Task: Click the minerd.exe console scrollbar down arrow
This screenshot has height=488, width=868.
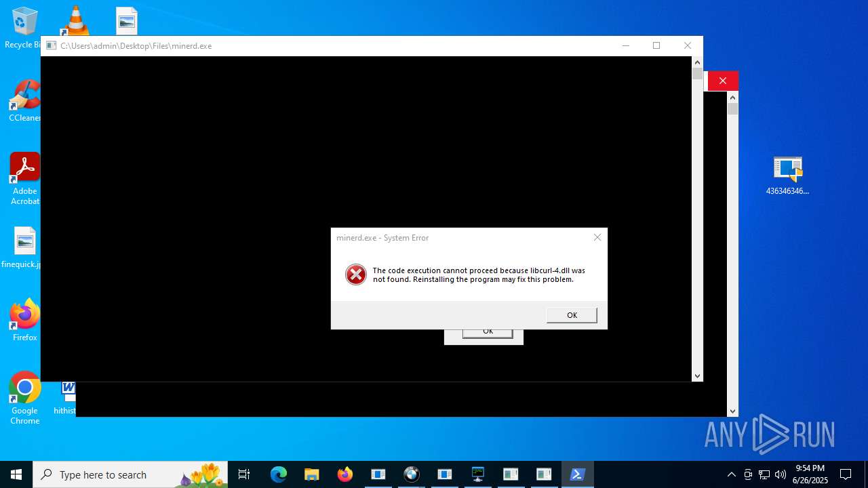Action: (x=697, y=376)
